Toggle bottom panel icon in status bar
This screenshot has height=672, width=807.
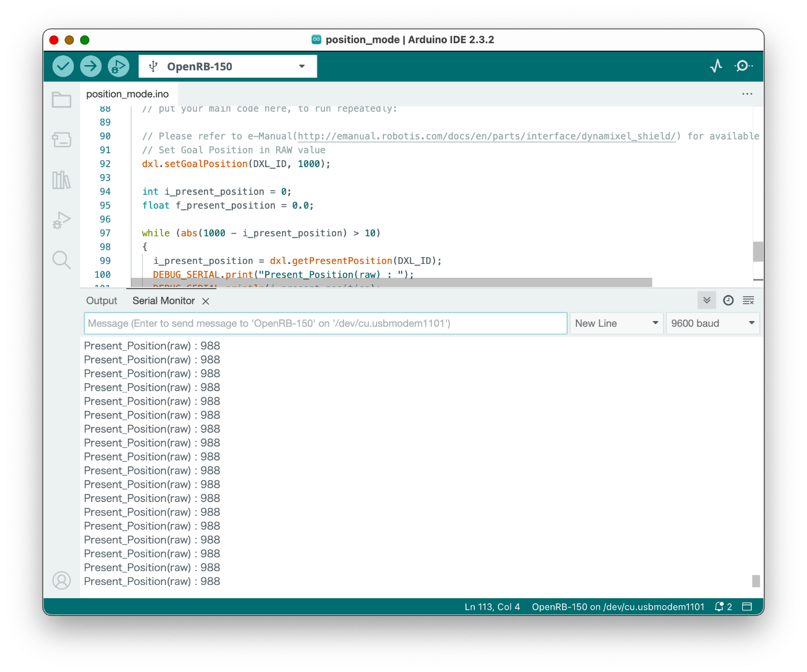click(x=748, y=607)
